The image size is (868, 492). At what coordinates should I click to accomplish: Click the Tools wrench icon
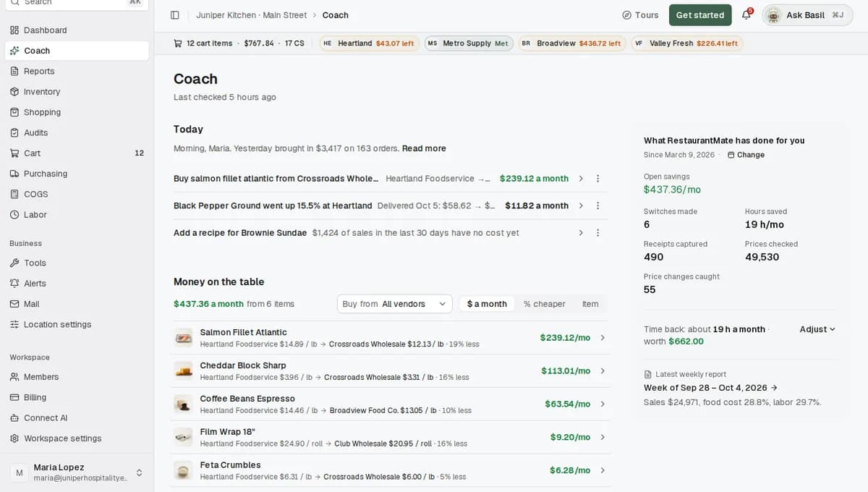[x=14, y=263]
